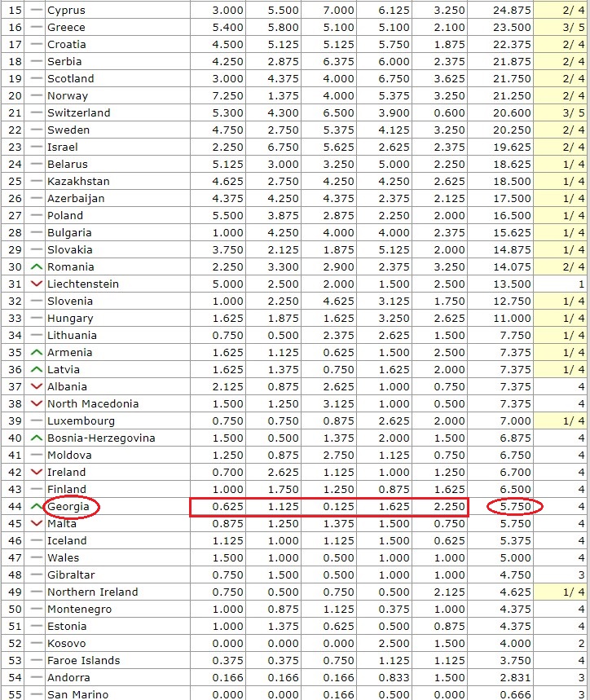Click the rank number 49
Image resolution: width=590 pixels, height=700 pixels.
[15, 592]
